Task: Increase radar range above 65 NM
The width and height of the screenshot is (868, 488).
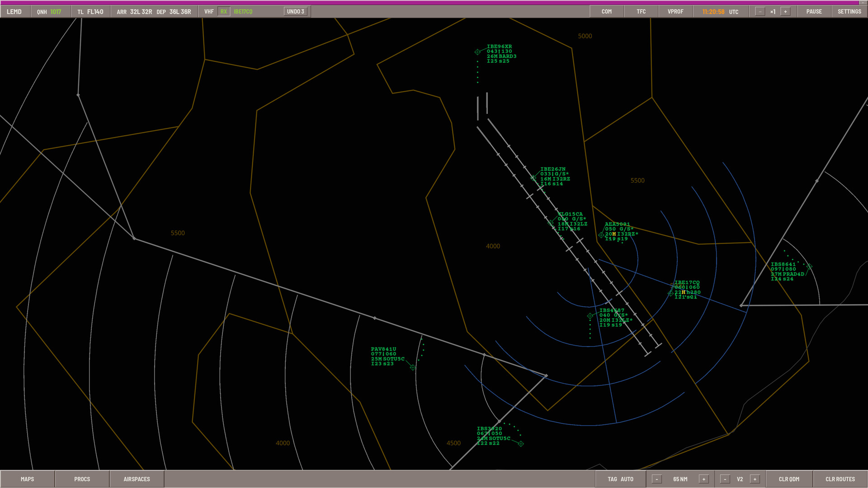Action: pos(703,479)
